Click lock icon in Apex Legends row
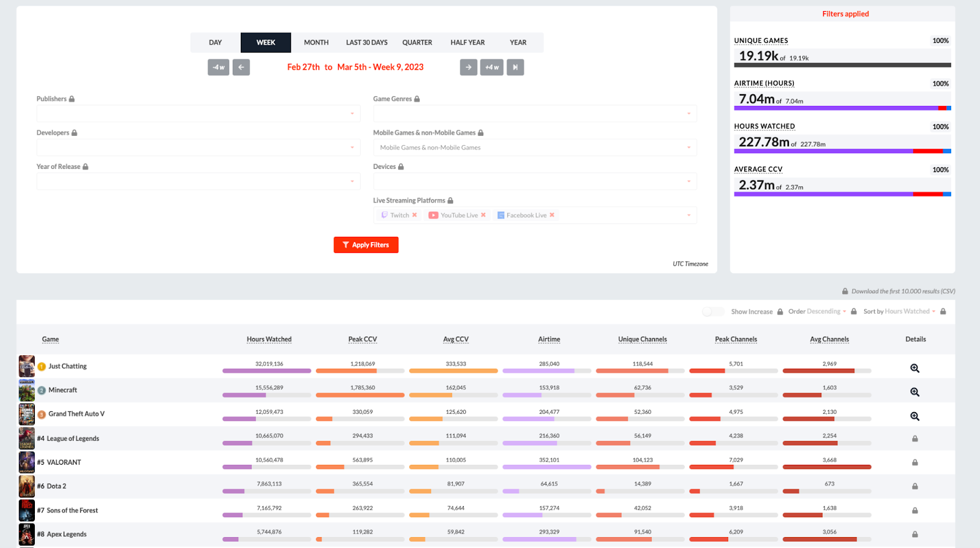Image resolution: width=980 pixels, height=548 pixels. 915,534
